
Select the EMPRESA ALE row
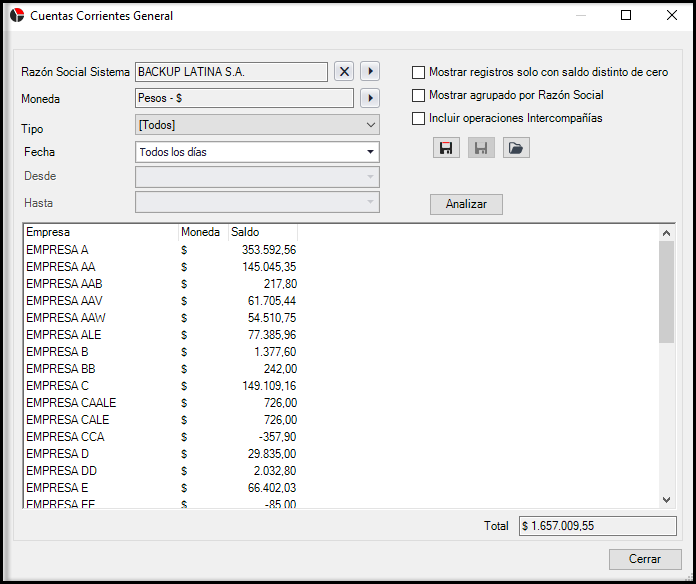pos(161,335)
